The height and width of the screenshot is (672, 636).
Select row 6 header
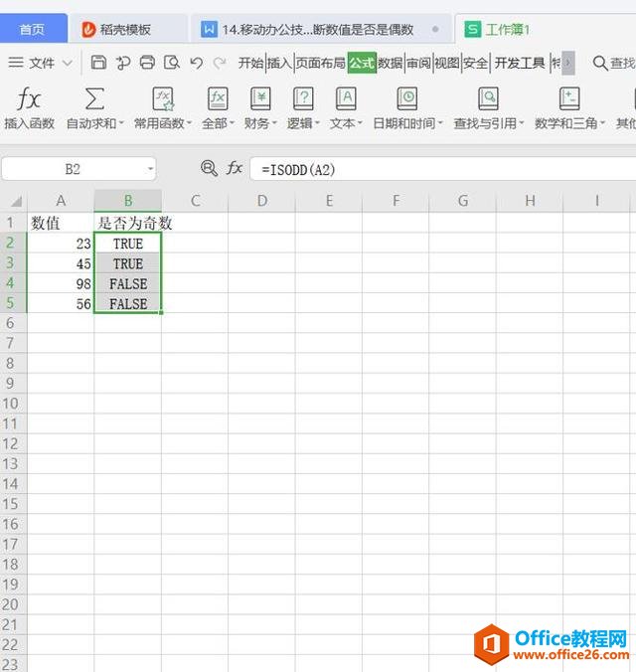click(13, 323)
